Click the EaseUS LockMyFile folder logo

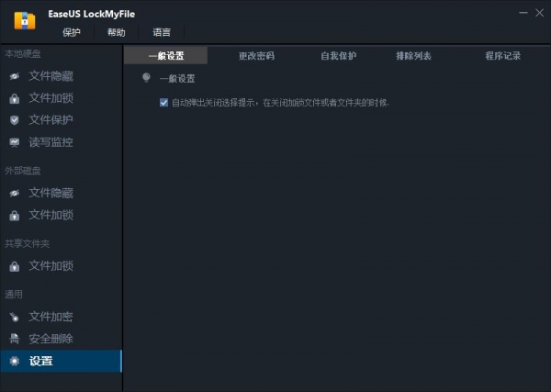(25, 21)
